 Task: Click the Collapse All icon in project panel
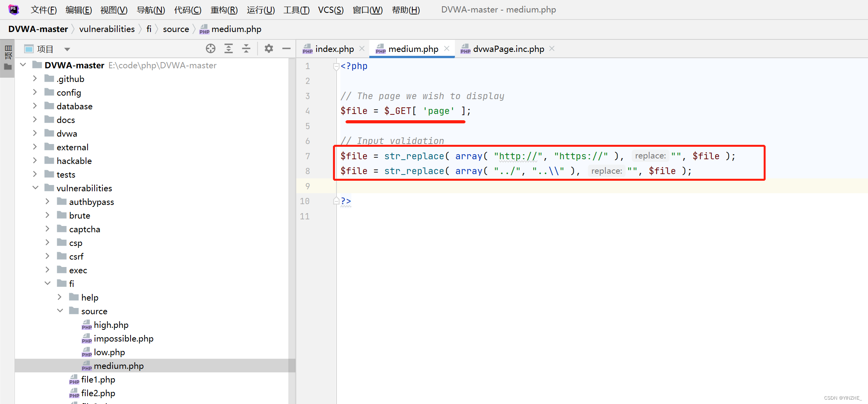point(246,49)
